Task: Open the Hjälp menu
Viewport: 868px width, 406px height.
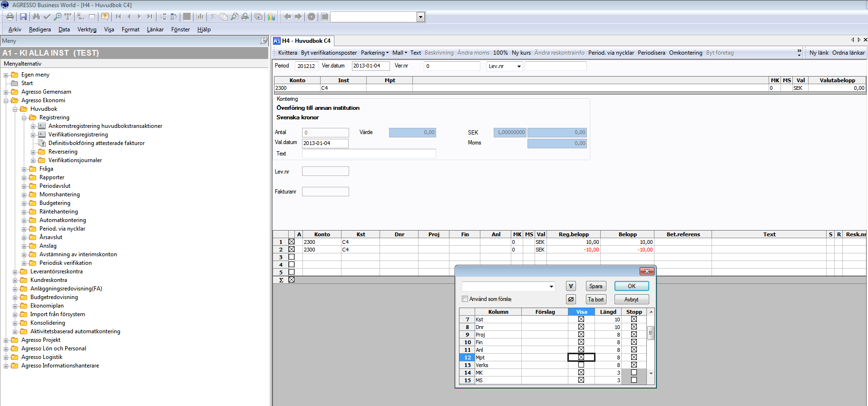Action: (x=204, y=29)
